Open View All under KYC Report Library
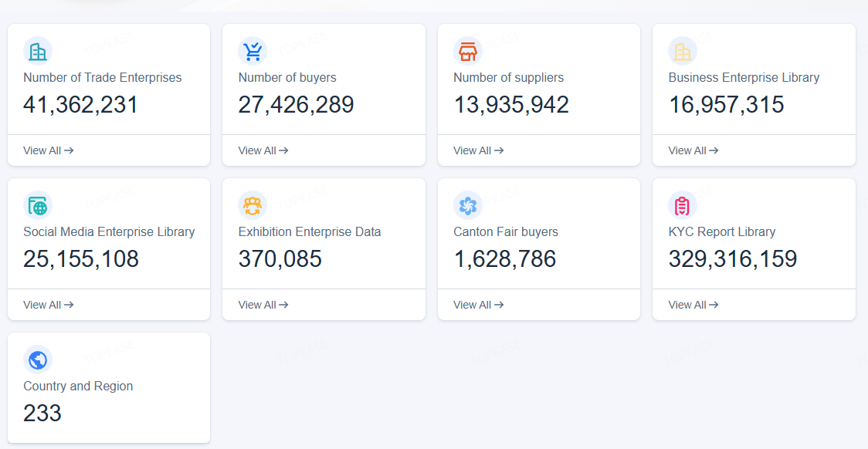 tap(693, 305)
